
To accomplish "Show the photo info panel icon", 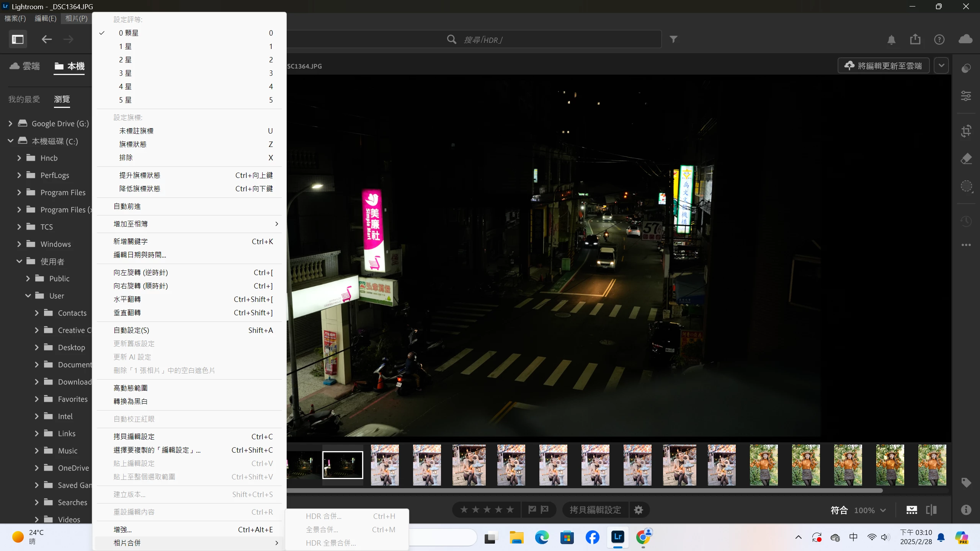I will (x=966, y=510).
